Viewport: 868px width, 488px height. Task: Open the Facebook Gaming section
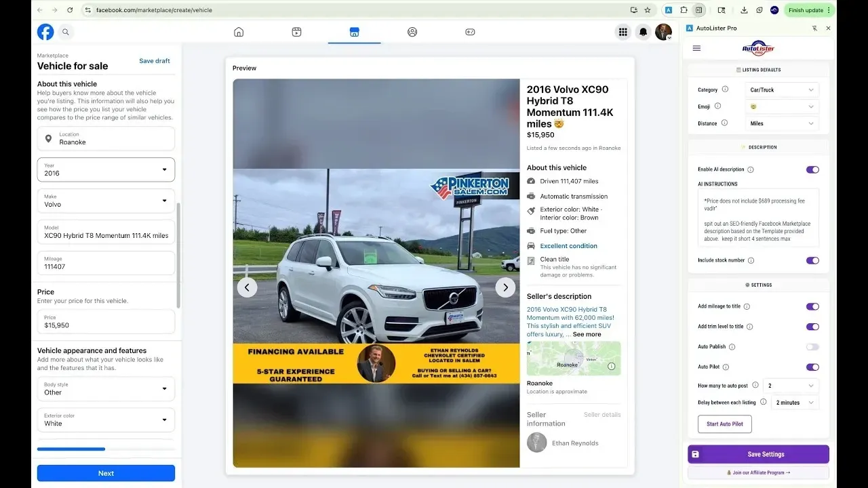(470, 31)
